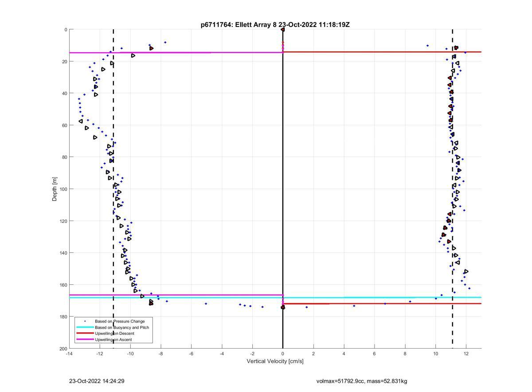Image resolution: width=532 pixels, height=392 pixels.
Task: Click the '100' depth-axis tick label
Action: [x=63, y=189]
